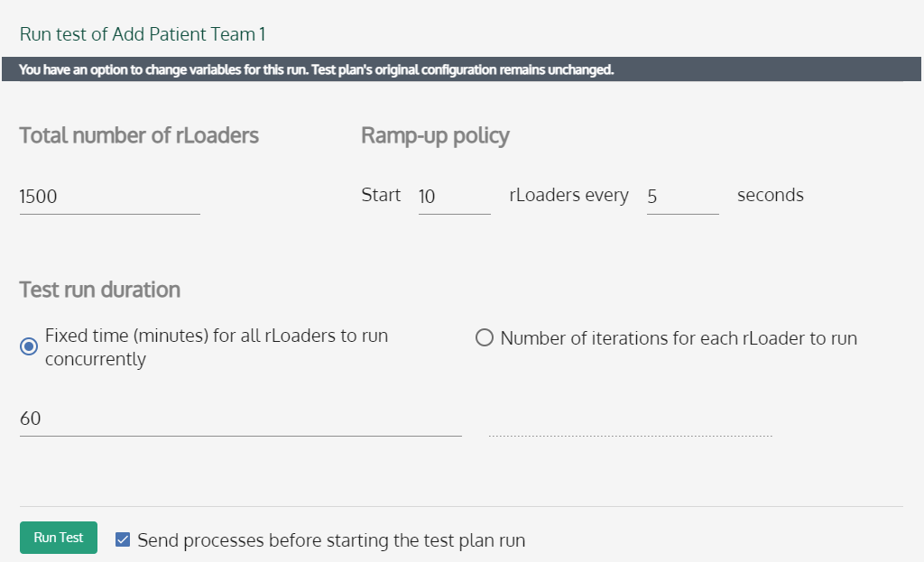Click the Run test of Add Patient Team 1 heading
The height and width of the screenshot is (562, 924).
(142, 33)
